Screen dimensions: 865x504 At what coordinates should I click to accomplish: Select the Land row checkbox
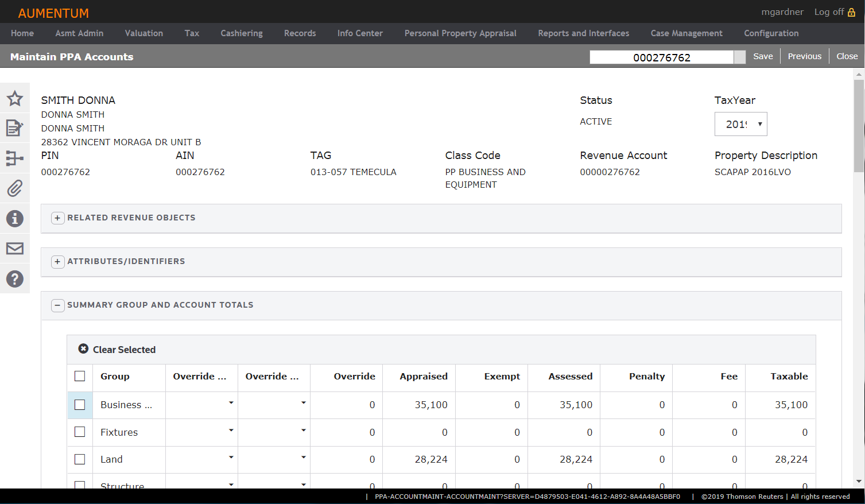pos(80,459)
